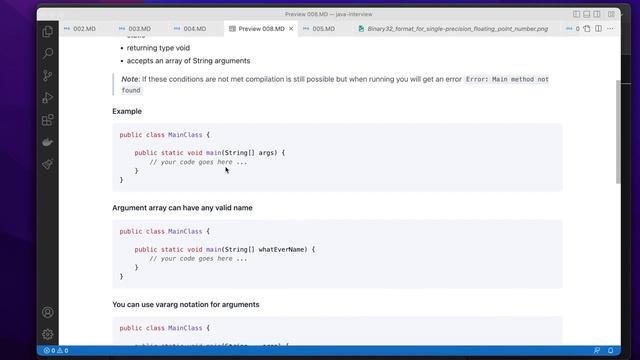The image size is (640, 360).
Task: Open the Search view in activity bar
Action: tap(48, 53)
